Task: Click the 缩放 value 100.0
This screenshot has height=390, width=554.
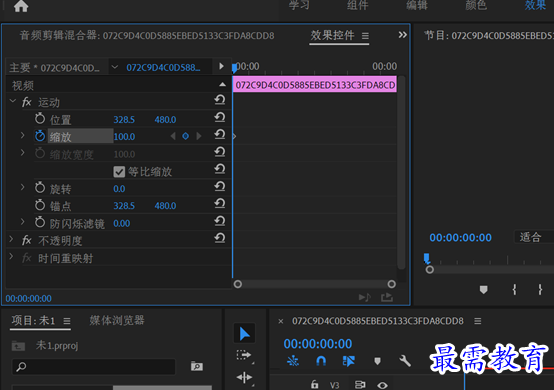Action: [124, 137]
